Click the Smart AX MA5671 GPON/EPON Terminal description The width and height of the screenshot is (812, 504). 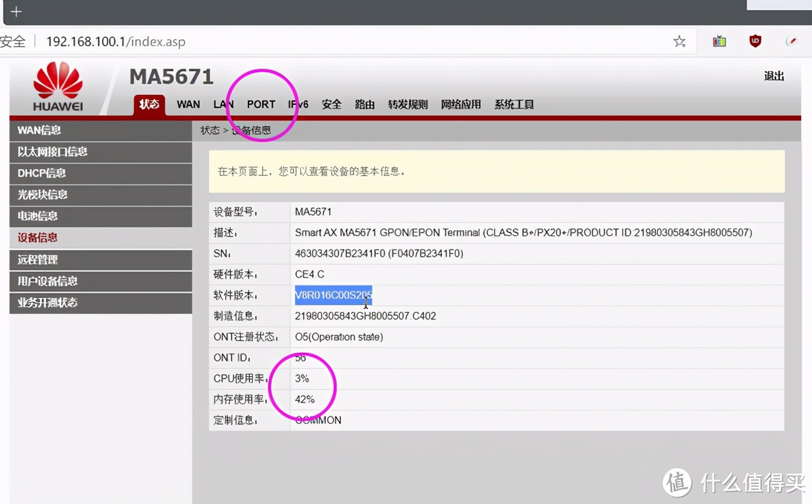click(x=524, y=233)
